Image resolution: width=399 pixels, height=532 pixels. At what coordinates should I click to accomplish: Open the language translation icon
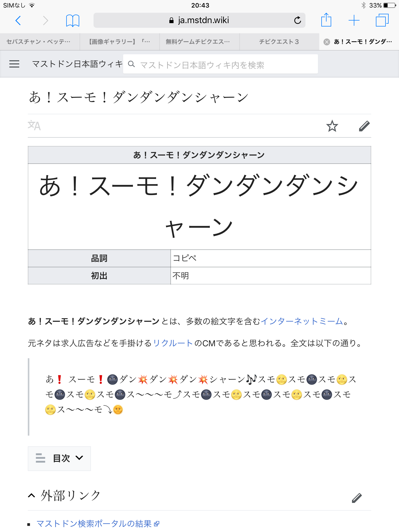[34, 126]
